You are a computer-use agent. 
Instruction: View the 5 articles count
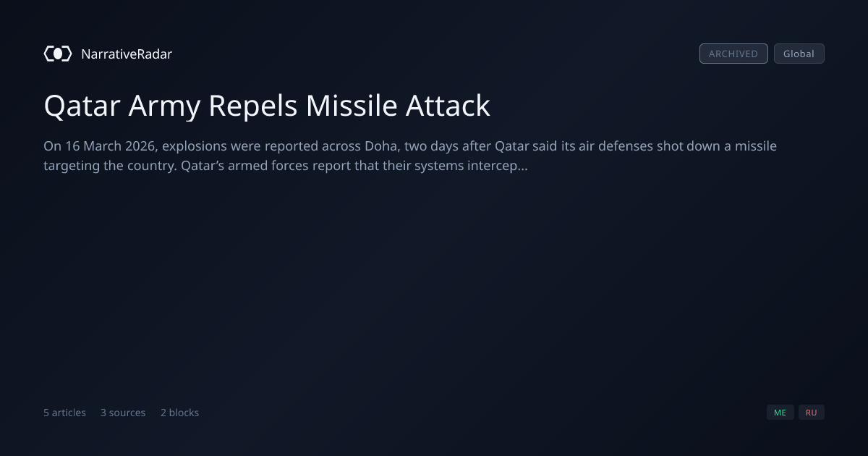[x=64, y=413]
